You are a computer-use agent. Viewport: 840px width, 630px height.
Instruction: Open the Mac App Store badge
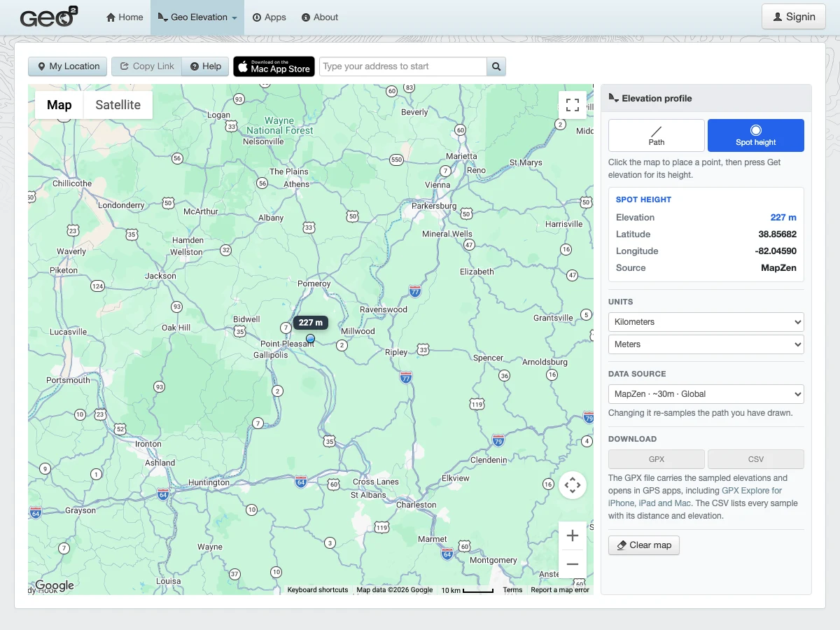point(274,66)
